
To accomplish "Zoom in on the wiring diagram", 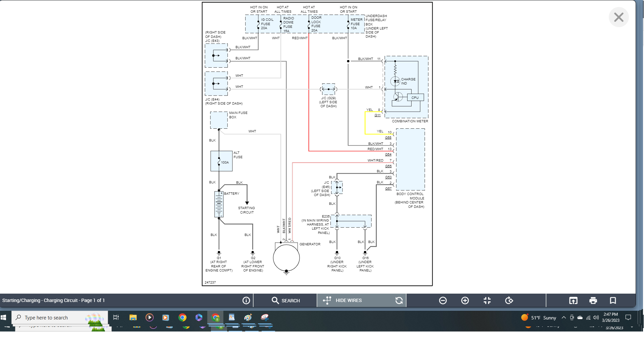I will point(465,301).
